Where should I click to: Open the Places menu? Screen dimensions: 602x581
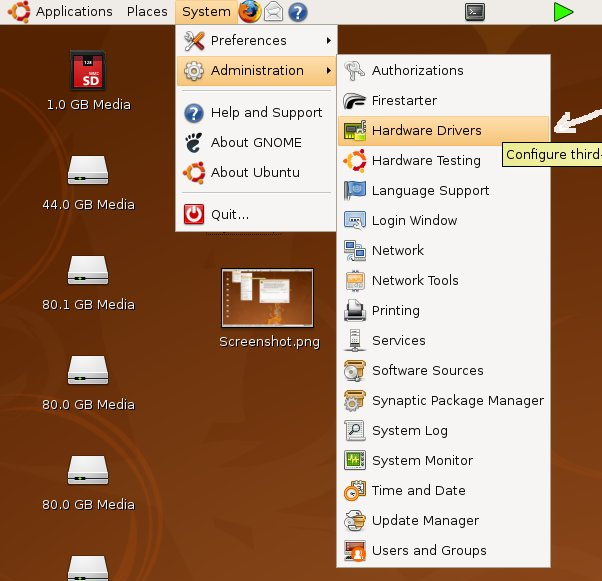(x=147, y=12)
